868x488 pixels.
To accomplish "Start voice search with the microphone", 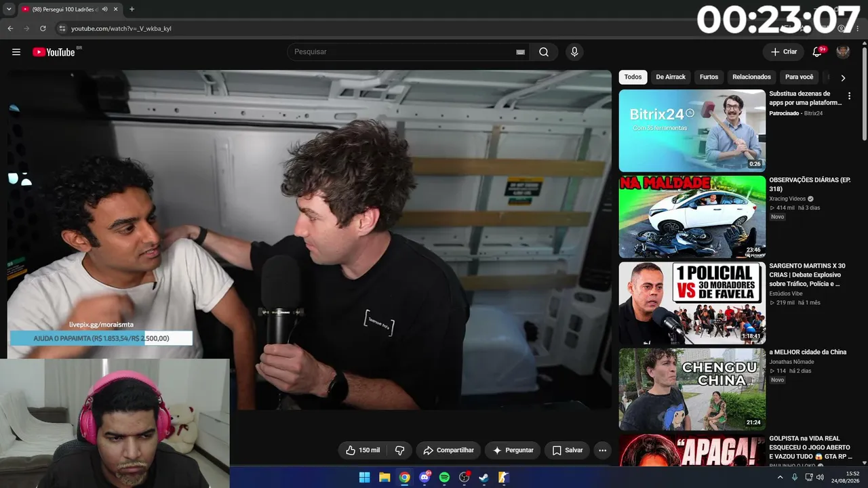I will pyautogui.click(x=574, y=52).
